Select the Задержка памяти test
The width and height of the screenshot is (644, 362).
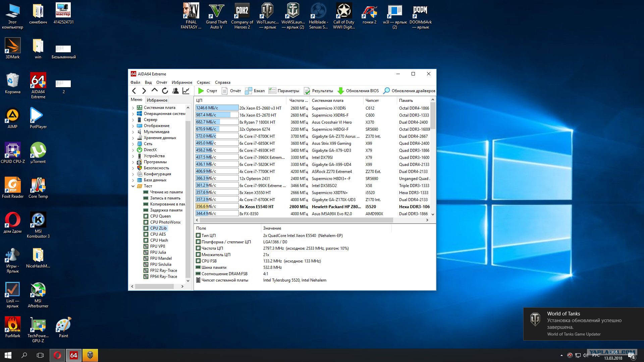pos(166,210)
